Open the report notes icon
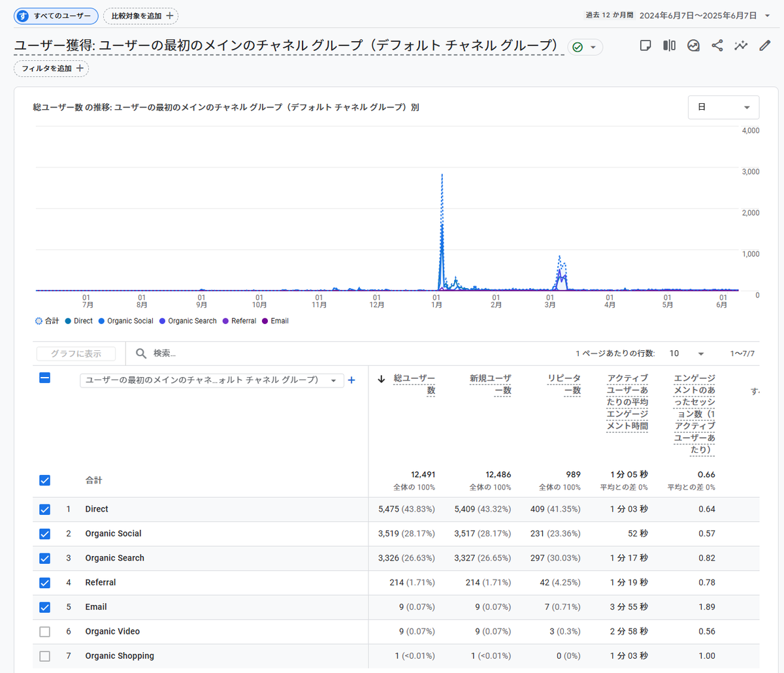 [645, 46]
